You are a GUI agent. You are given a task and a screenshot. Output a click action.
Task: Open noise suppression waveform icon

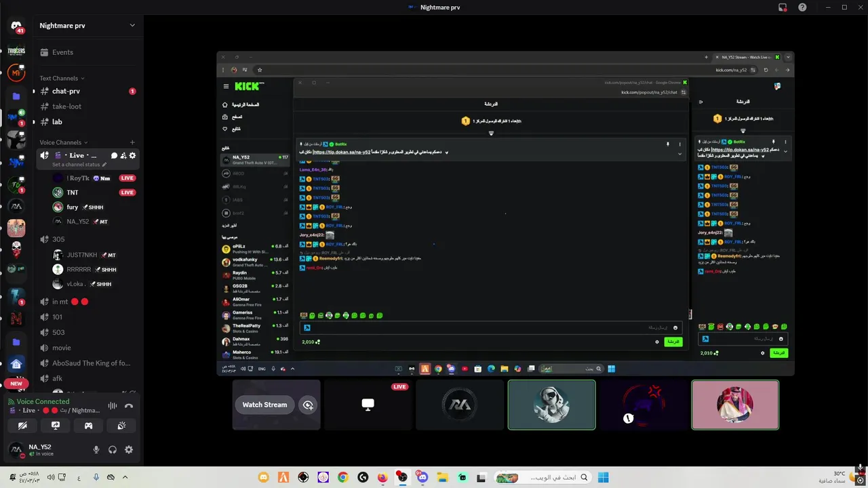[113, 405]
